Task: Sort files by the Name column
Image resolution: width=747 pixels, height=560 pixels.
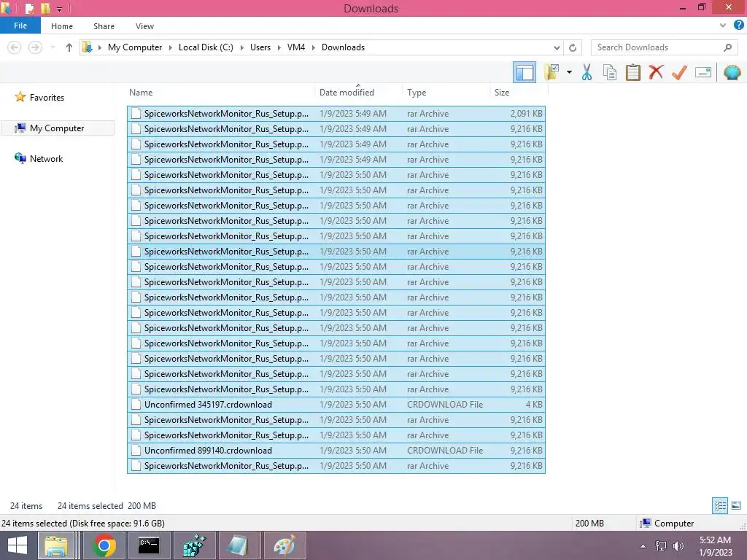Action: [220, 93]
